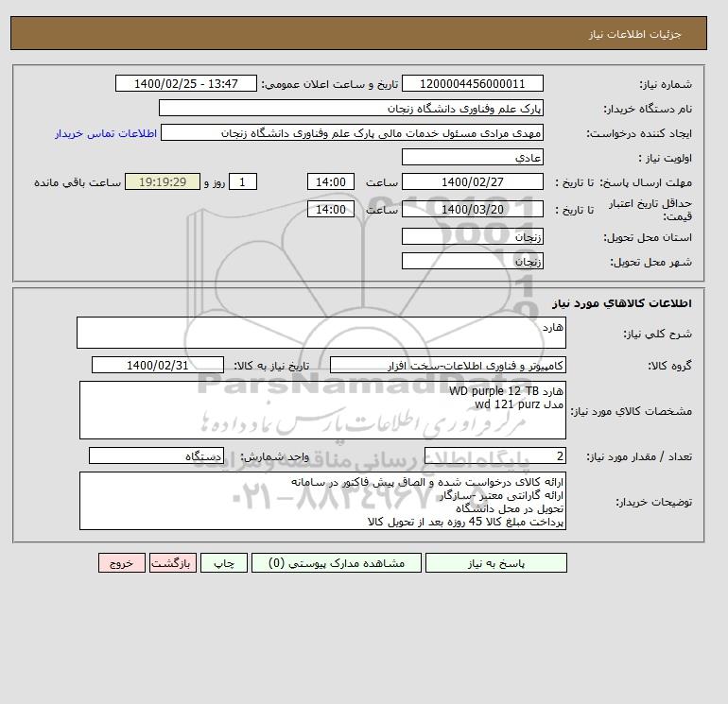
Task: Click the شهر محل تحویل label
Action: click(650, 262)
